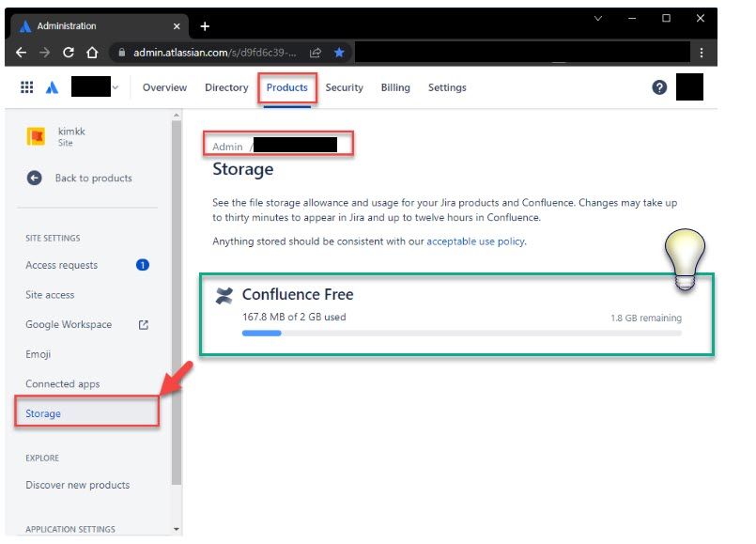Open the Overview tab
The image size is (756, 544).
164,87
